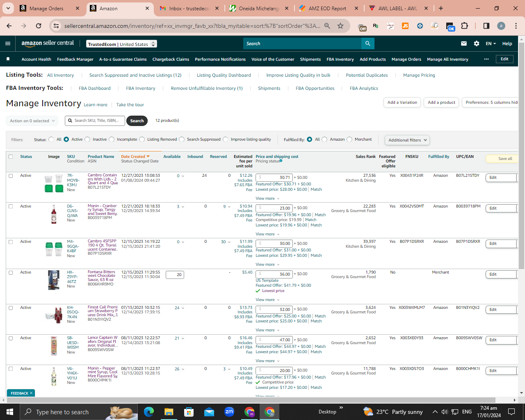This screenshot has height=420, width=525.
Task: Open the messages envelope icon
Action: point(464,43)
